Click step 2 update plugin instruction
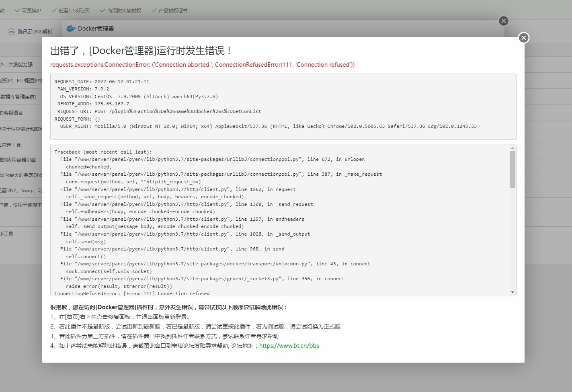The width and height of the screenshot is (572, 392). pyautogui.click(x=195, y=326)
